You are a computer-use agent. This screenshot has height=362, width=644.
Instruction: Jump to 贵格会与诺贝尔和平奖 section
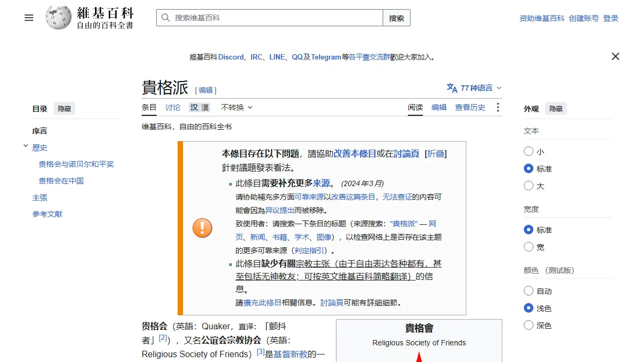76,164
